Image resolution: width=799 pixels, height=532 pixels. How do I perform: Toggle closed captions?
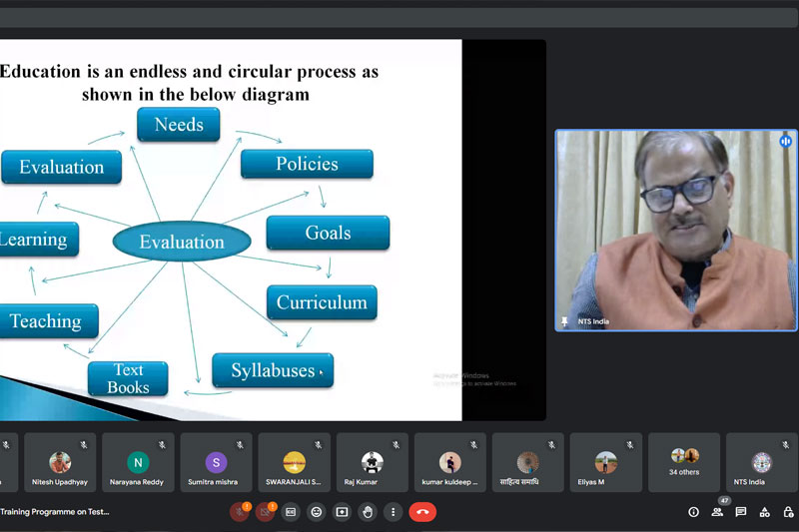(x=291, y=512)
